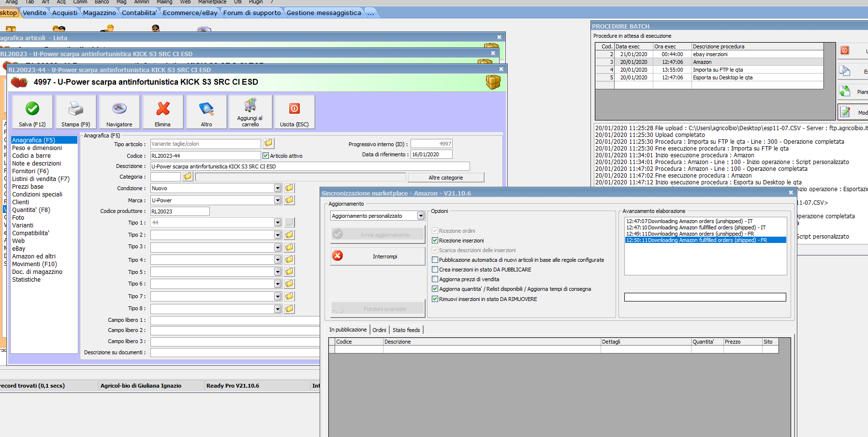
Task: Select Listini di vendita (F7) in sidebar
Action: point(41,179)
